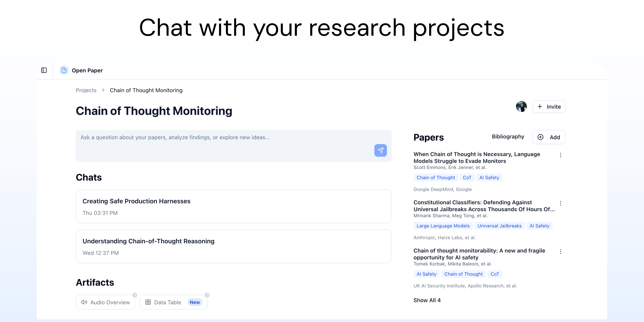644x322 pixels.
Task: Click the user avatar photo
Action: click(521, 106)
